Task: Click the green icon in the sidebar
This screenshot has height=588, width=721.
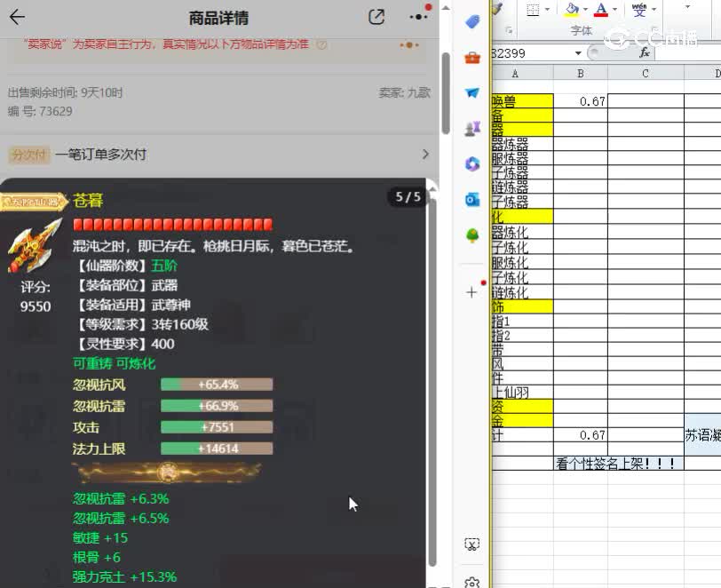Action: 472,236
